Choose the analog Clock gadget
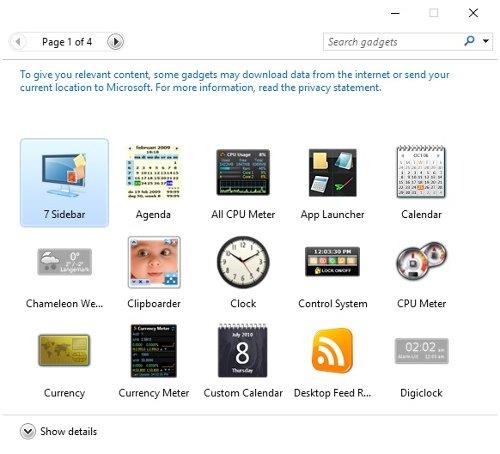500x454 pixels. 243,262
